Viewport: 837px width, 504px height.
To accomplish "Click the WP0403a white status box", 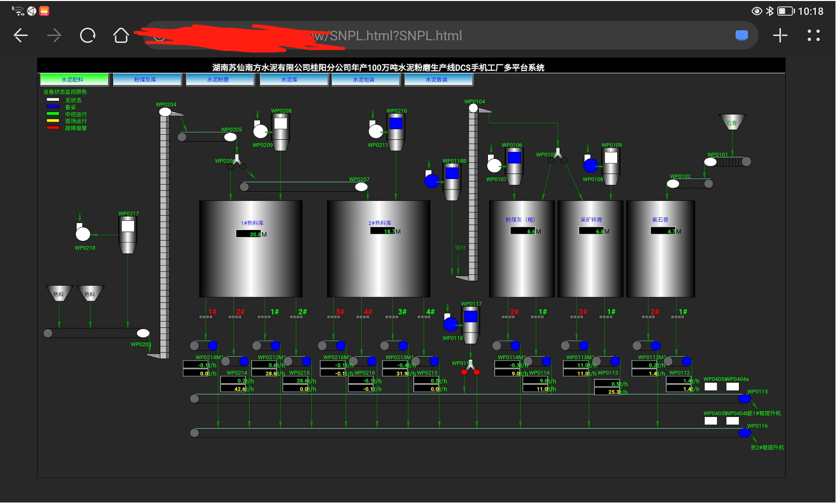I will tap(710, 387).
